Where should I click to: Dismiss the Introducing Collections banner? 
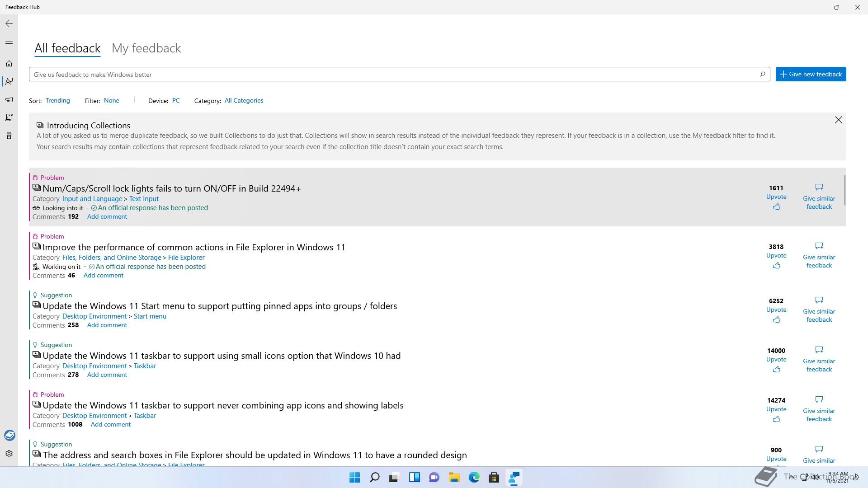tap(838, 120)
